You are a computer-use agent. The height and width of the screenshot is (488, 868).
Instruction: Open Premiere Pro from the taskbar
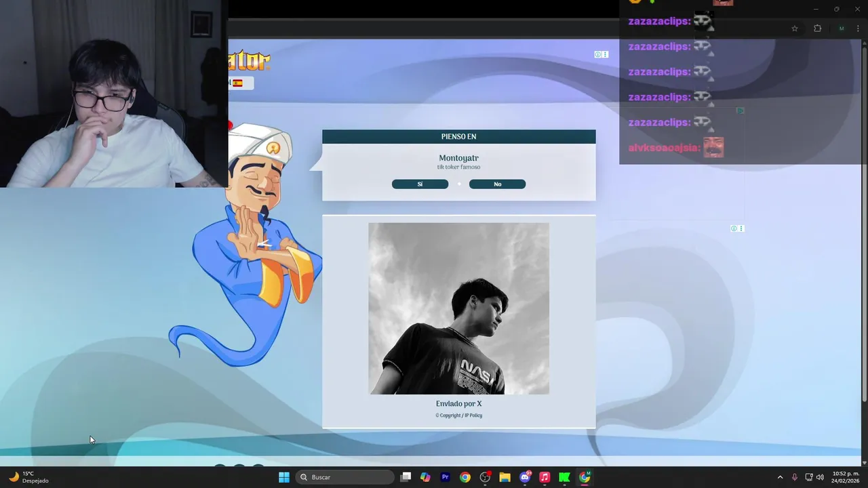point(445,477)
